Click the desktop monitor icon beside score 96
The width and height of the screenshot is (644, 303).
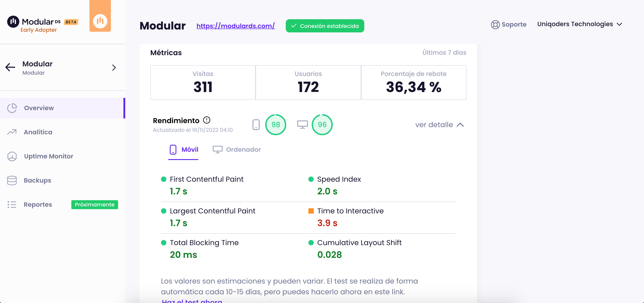[302, 124]
